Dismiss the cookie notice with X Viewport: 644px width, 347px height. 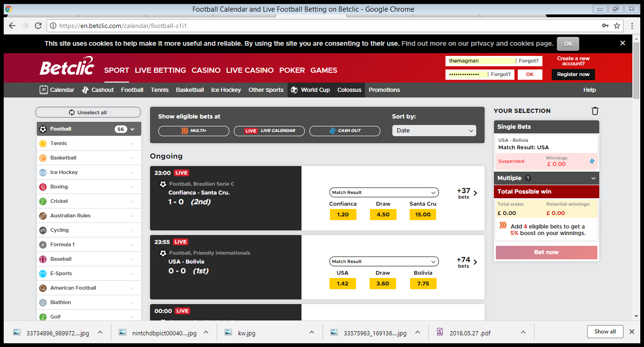pyautogui.click(x=623, y=43)
